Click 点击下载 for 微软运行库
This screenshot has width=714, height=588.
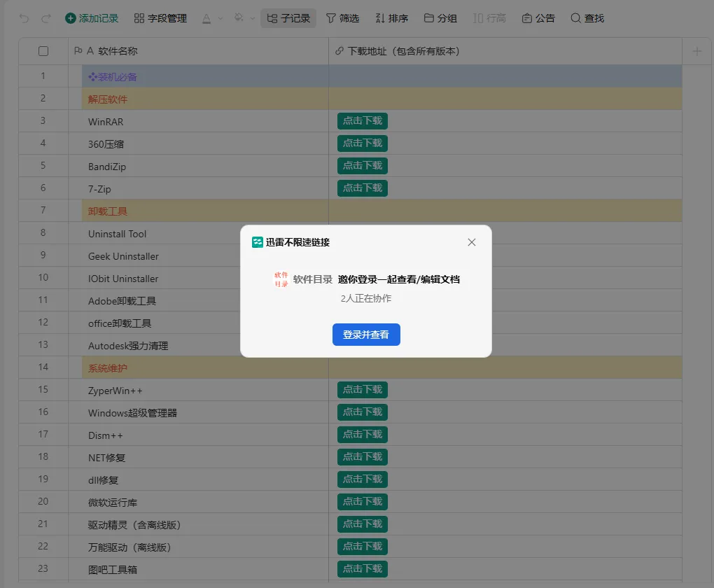pos(363,501)
